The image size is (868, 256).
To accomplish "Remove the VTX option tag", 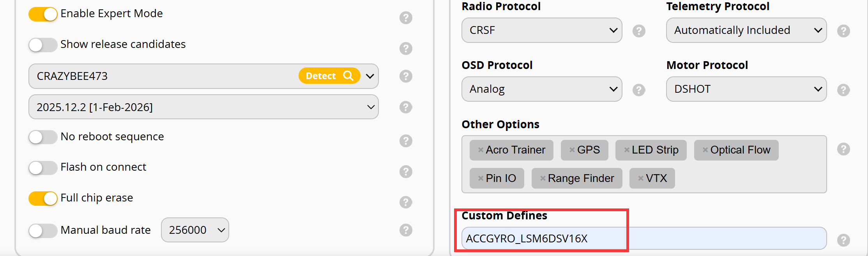I will pos(640,178).
